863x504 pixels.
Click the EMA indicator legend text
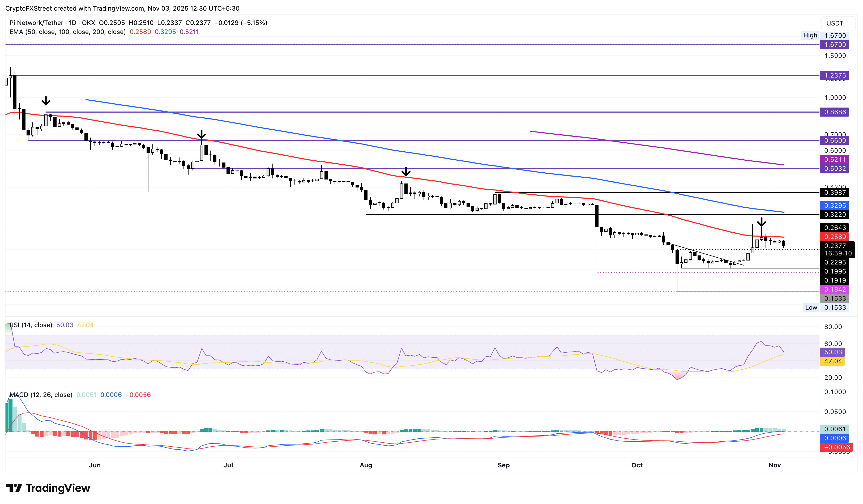click(x=67, y=32)
